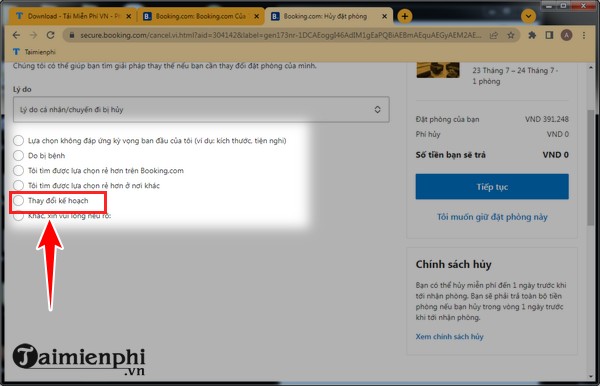Switch to the Booking.com Của tab
This screenshot has width=600, height=386.
(201, 16)
